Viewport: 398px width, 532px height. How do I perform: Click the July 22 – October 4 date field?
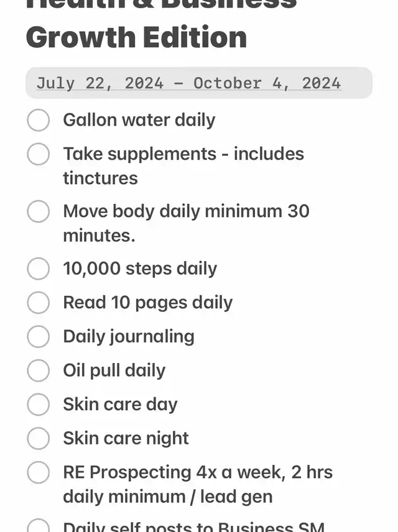click(188, 83)
